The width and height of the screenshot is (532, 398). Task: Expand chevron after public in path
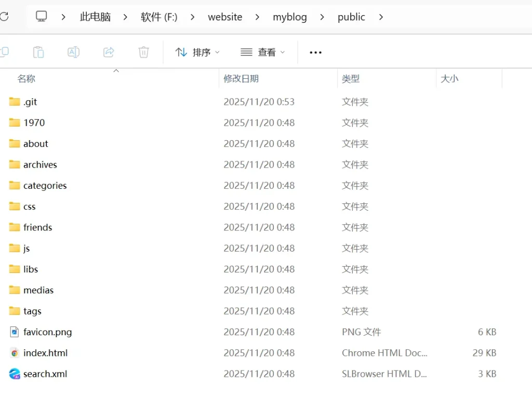click(381, 17)
